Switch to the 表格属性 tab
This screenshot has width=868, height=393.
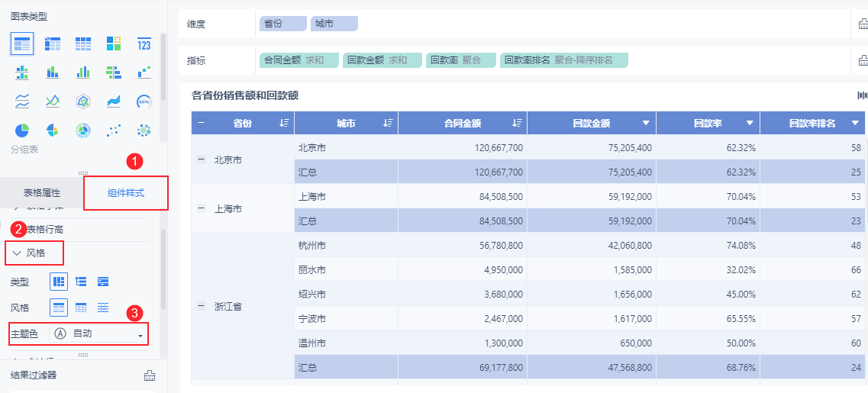tap(42, 192)
